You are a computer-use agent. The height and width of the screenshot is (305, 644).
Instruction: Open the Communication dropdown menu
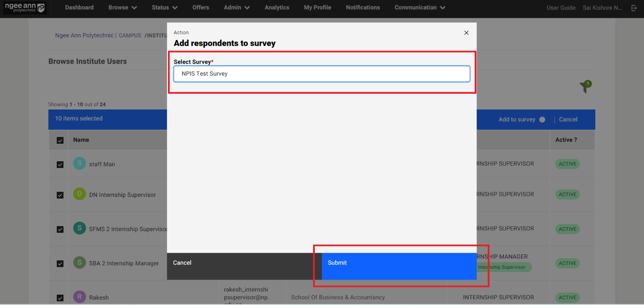(x=420, y=8)
